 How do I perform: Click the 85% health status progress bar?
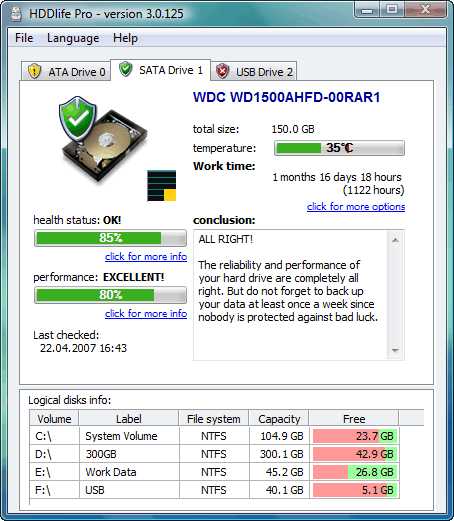tap(110, 238)
